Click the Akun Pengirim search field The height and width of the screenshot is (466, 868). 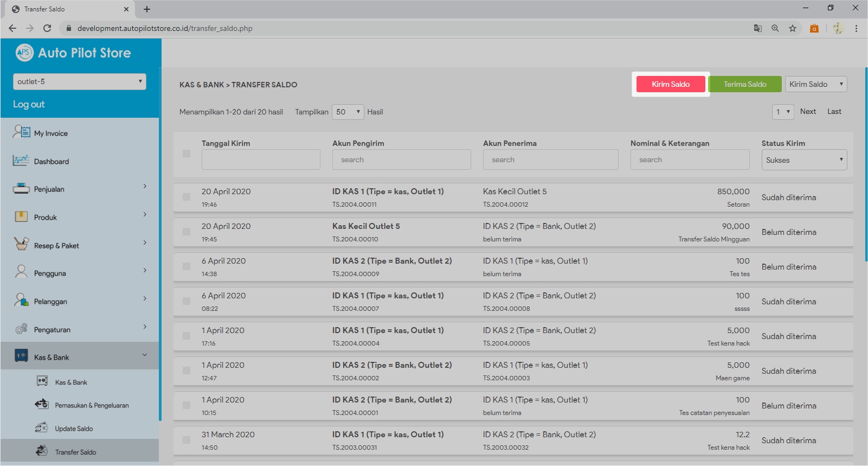tap(401, 160)
